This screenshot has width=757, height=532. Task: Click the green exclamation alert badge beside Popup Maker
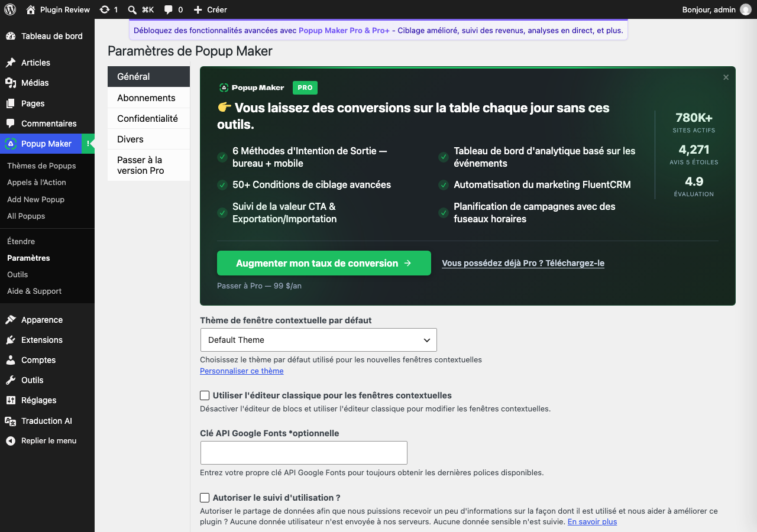tap(88, 144)
